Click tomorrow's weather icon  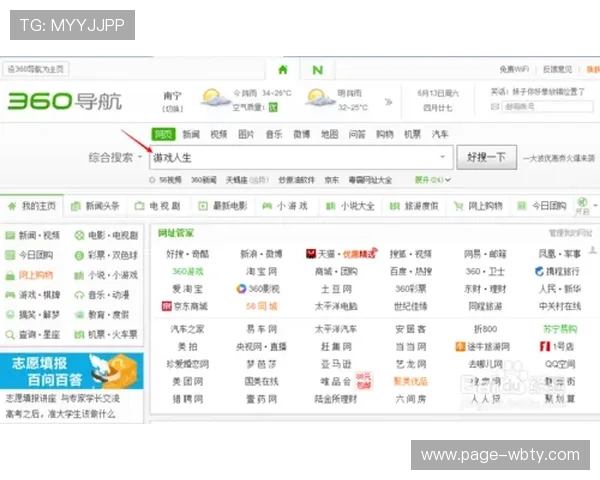[x=318, y=98]
